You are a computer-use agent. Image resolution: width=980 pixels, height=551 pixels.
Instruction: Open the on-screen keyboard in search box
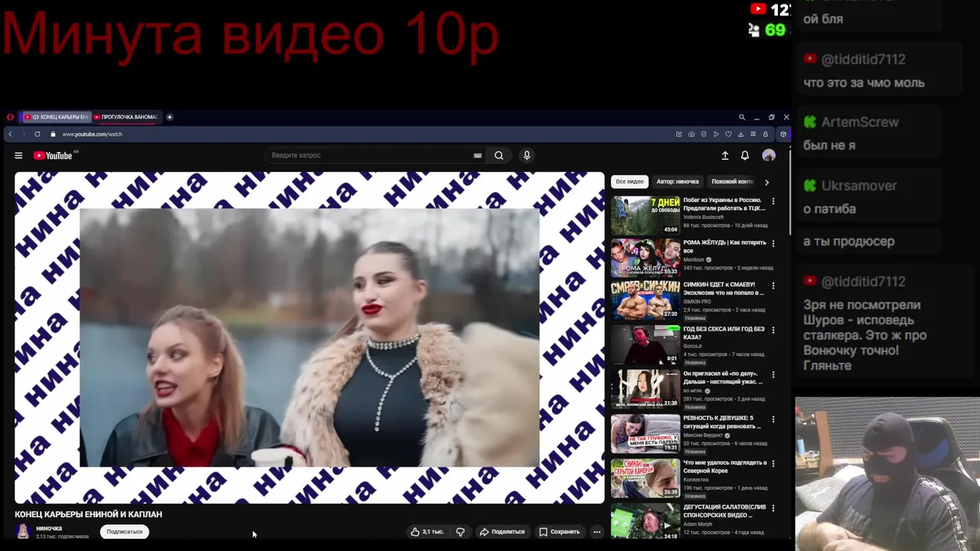[478, 155]
